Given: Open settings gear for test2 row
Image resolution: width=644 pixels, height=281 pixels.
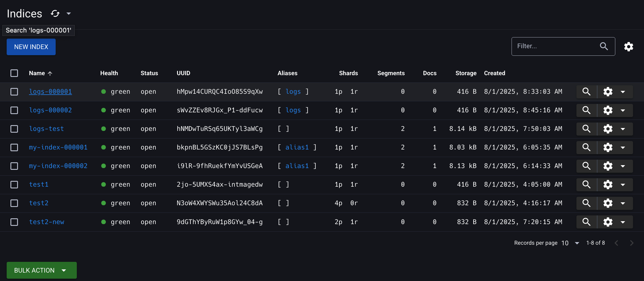Looking at the screenshot, I should point(608,203).
